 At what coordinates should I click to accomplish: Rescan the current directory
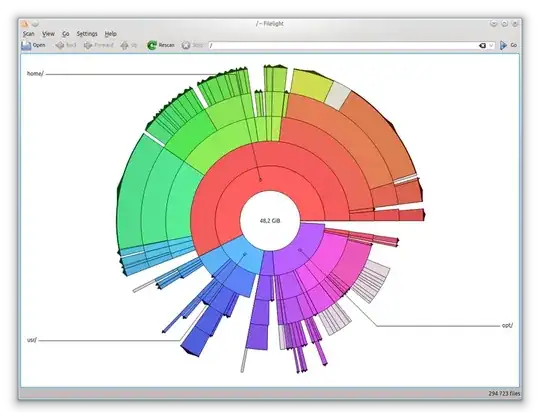(161, 45)
